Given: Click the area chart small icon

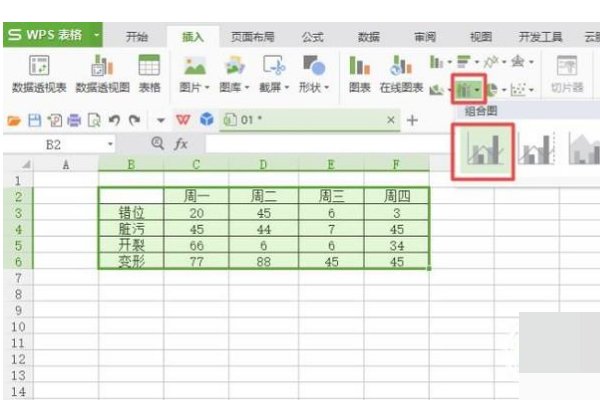Looking at the screenshot, I should (x=436, y=90).
